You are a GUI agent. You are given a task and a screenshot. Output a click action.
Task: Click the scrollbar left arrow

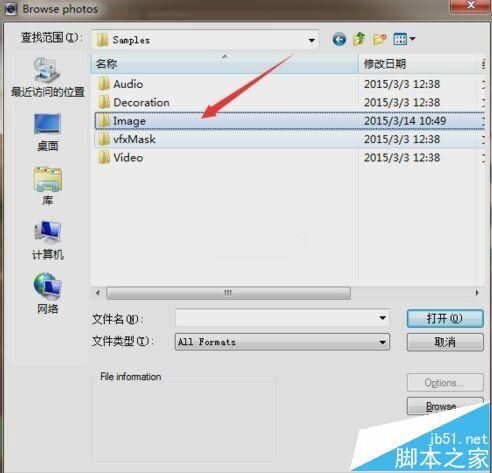pyautogui.click(x=98, y=293)
